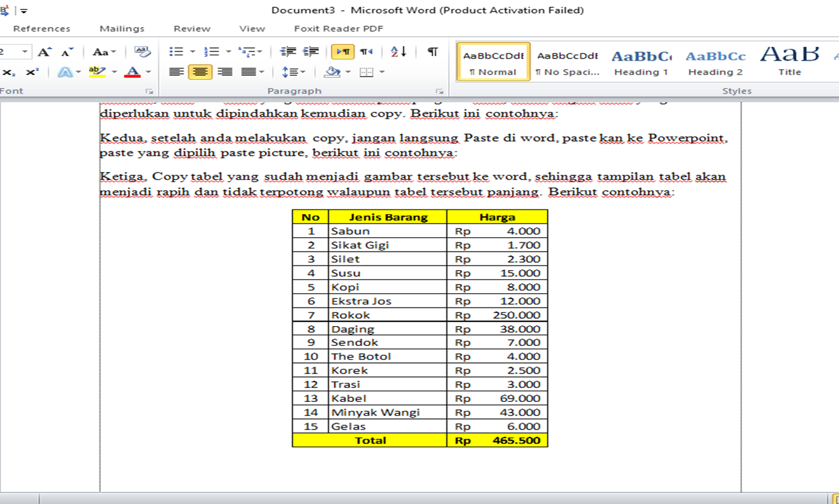839x504 pixels.
Task: Expand the Numbering library dropdown arrow
Action: (228, 51)
